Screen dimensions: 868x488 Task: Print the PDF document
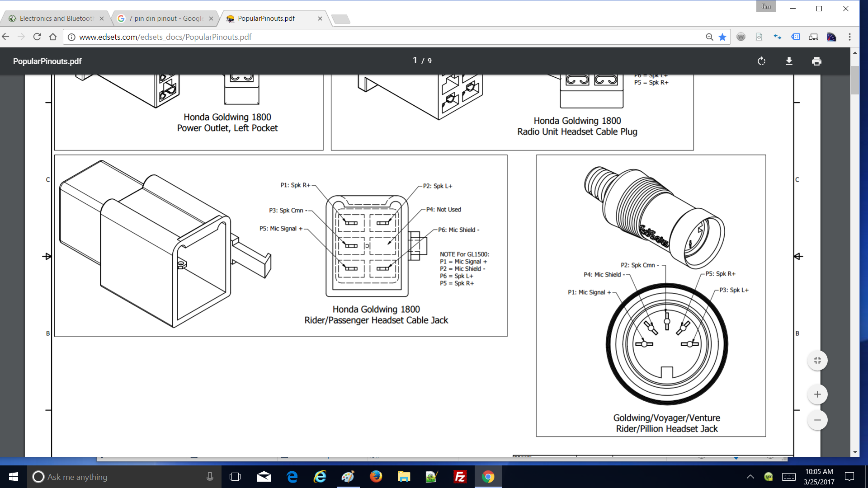point(816,61)
